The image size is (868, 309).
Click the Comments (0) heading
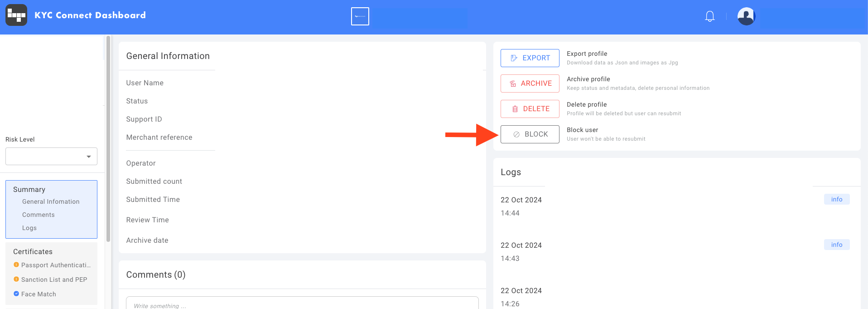pyautogui.click(x=156, y=275)
